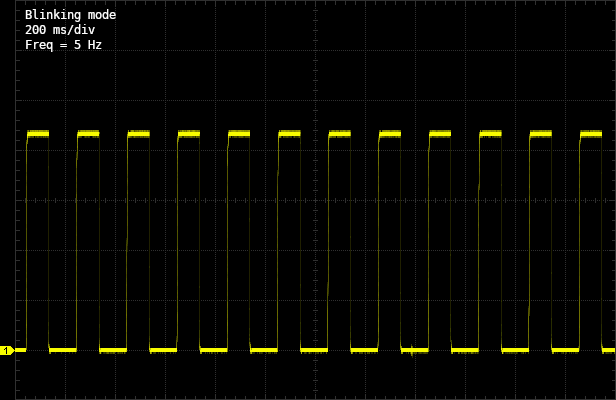Click the top of the fifth yellow pulse
This screenshot has height=400, width=616.
coord(239,133)
